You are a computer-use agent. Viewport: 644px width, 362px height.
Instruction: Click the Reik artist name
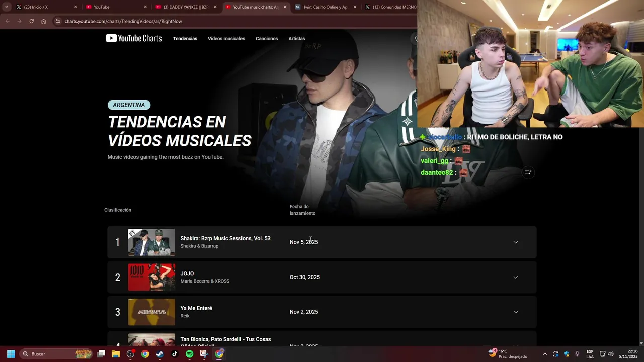tap(185, 316)
